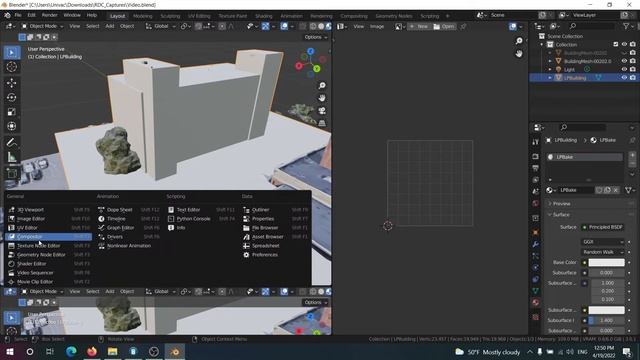Toggle X-ray in upper viewport header
640x360 pixels.
[302, 26]
